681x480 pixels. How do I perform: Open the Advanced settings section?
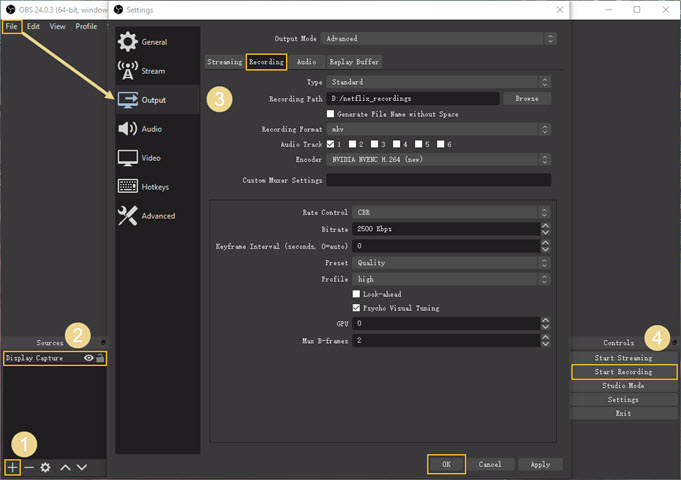coord(157,216)
